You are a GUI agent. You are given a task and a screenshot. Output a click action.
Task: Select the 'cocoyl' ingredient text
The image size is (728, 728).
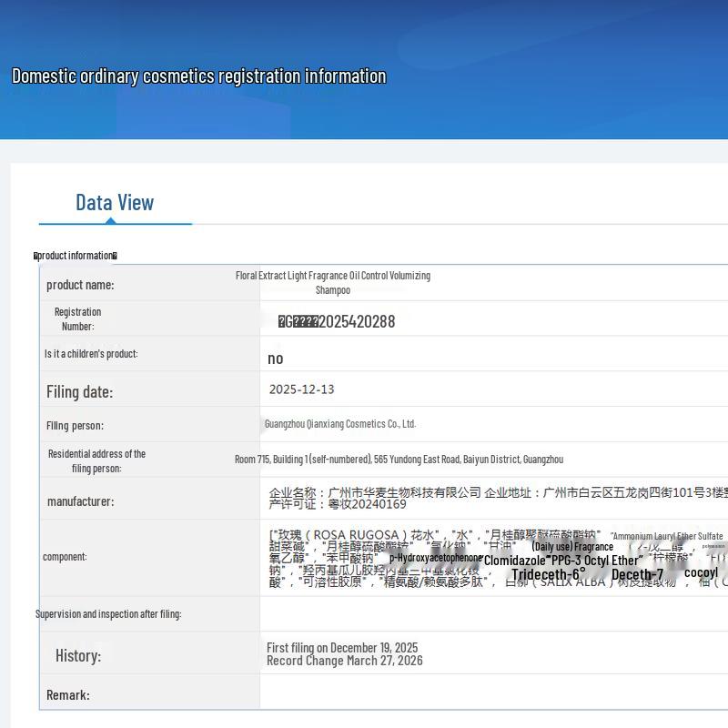coord(701,572)
